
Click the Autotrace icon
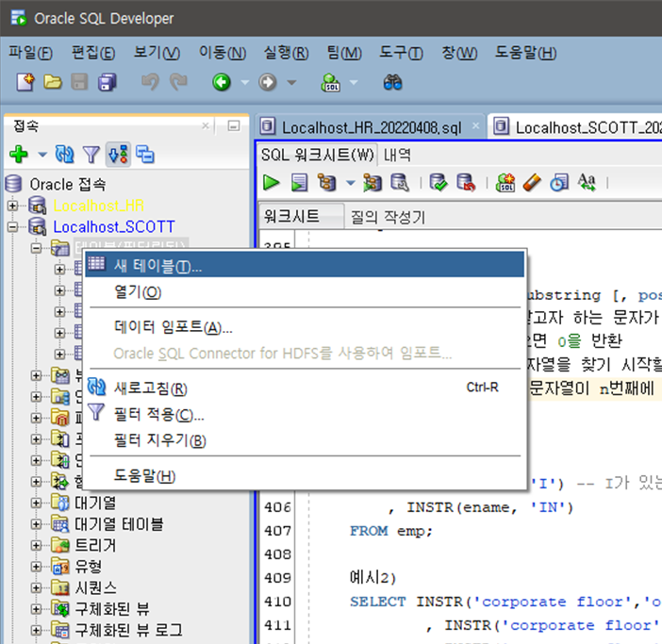point(372,183)
